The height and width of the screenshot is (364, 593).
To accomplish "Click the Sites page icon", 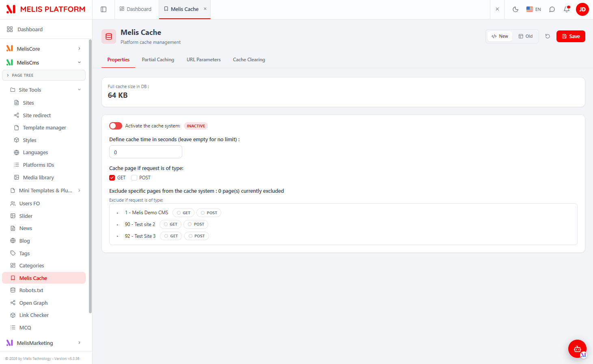I will click(x=17, y=103).
